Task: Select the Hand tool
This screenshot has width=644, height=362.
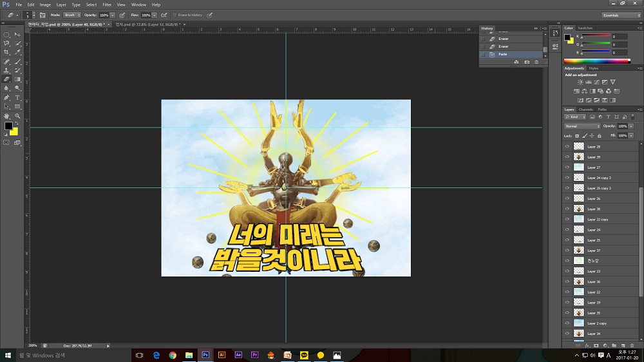Action: click(x=6, y=116)
